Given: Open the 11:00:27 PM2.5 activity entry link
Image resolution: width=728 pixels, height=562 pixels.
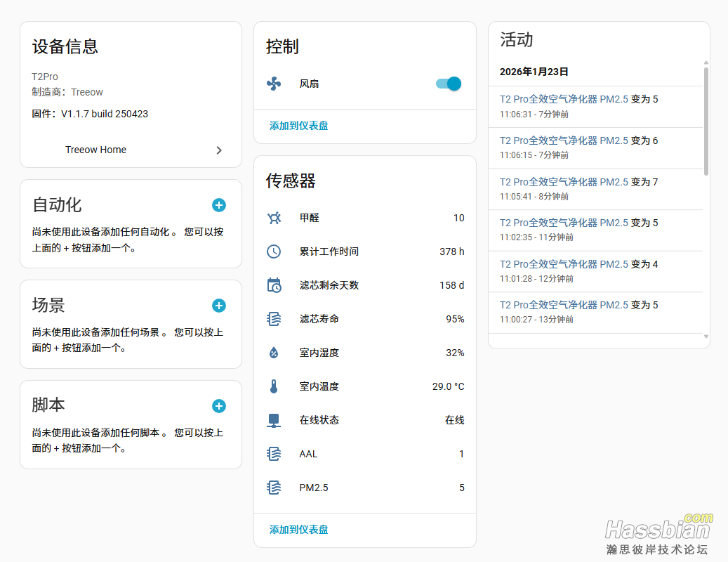Looking at the screenshot, I should coord(564,305).
